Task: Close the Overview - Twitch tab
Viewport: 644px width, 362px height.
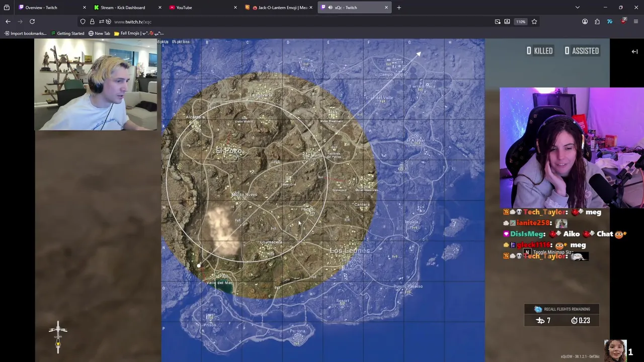Action: tap(84, 8)
